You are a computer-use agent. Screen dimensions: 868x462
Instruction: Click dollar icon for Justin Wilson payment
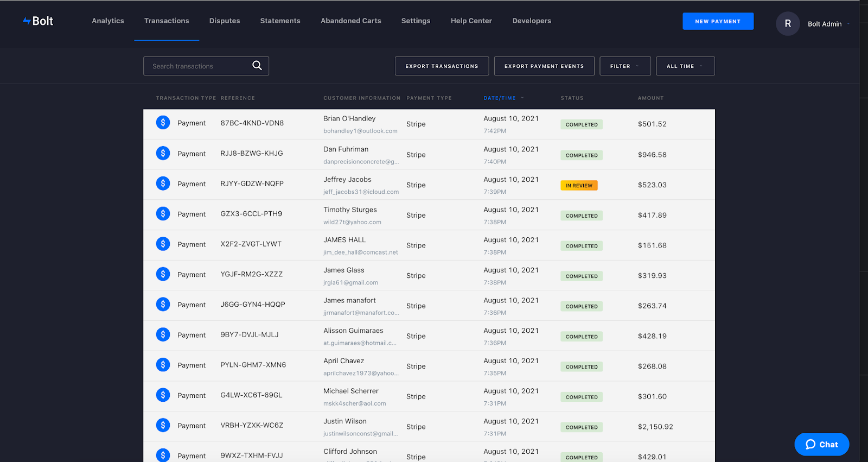pos(163,425)
